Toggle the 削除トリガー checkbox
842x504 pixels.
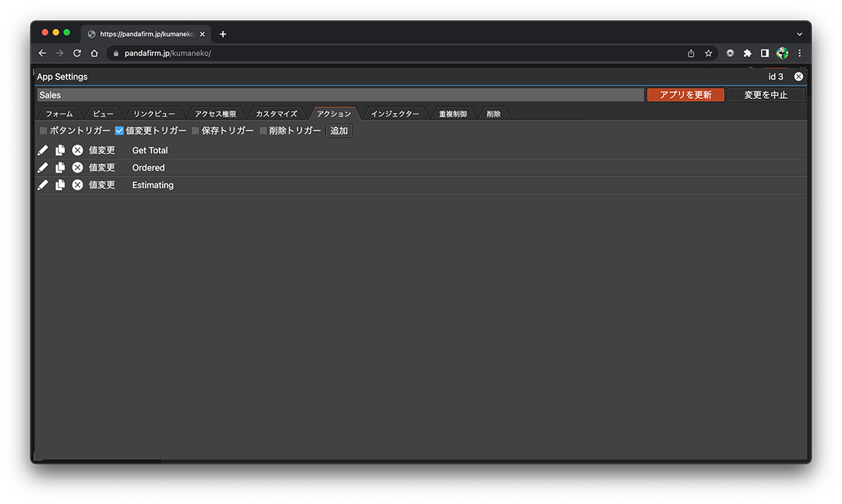click(263, 131)
